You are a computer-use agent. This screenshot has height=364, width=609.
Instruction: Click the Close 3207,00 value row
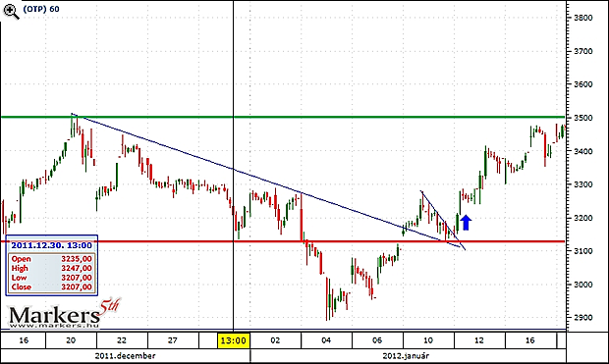pyautogui.click(x=52, y=286)
